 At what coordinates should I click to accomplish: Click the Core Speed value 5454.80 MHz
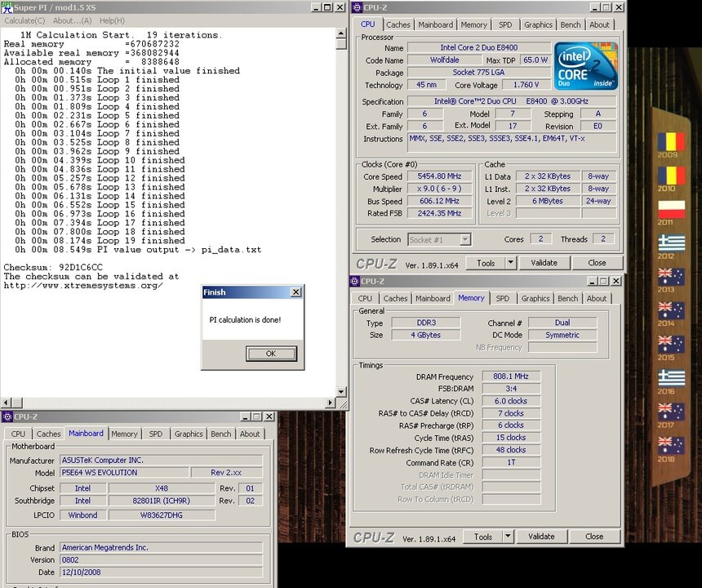[439, 176]
